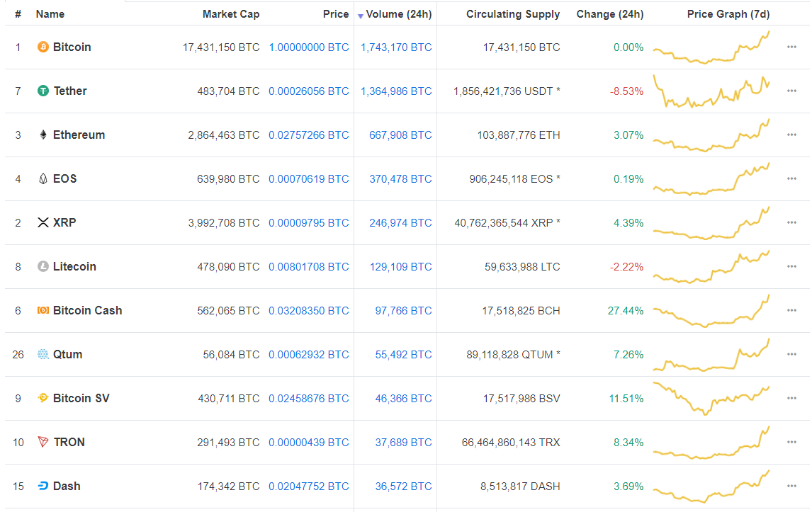Click the Bitcoin Cash logo icon

(43, 311)
